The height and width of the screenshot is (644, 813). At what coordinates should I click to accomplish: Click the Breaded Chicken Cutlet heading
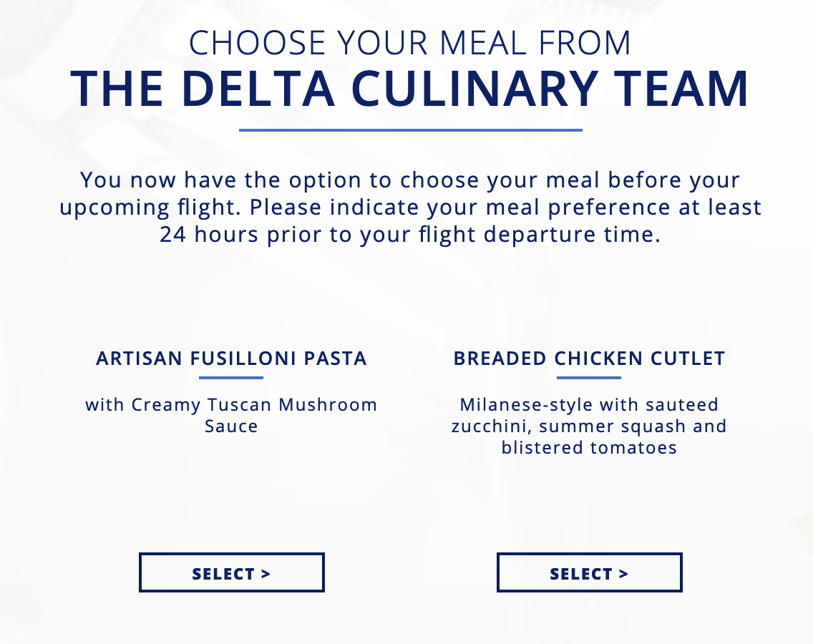pos(589,358)
